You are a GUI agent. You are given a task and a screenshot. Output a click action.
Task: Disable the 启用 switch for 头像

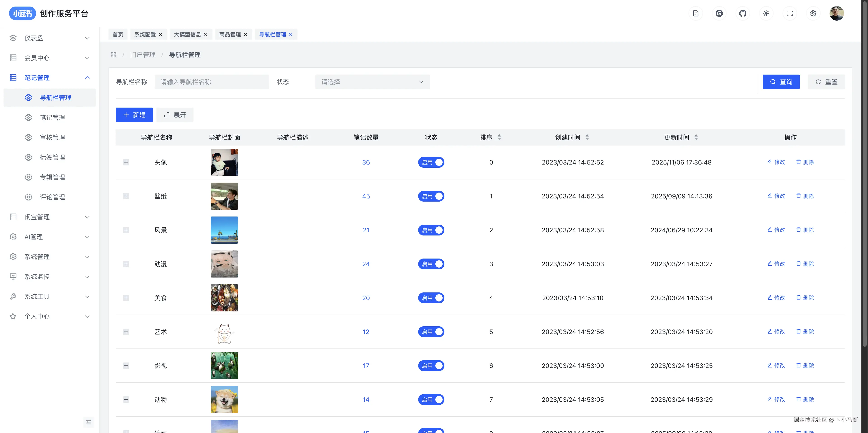pos(431,162)
